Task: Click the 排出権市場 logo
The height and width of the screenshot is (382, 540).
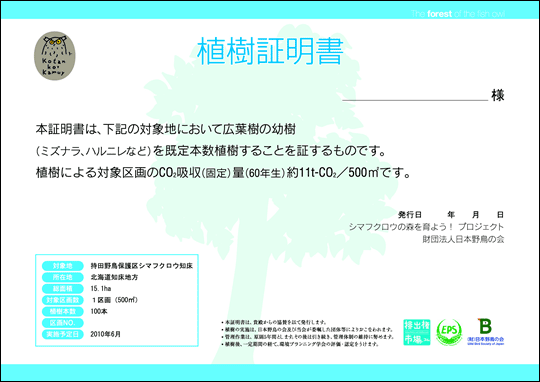Action: (417, 332)
